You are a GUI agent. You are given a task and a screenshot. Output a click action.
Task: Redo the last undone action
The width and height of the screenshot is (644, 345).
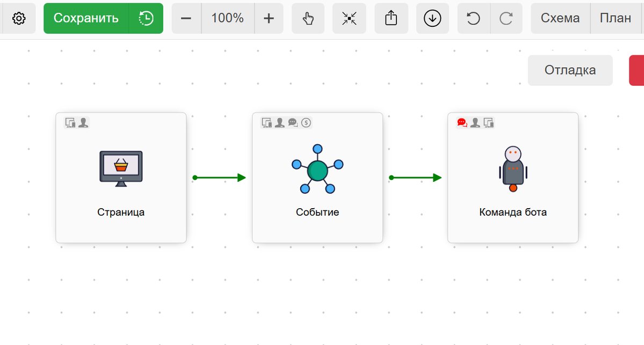506,18
